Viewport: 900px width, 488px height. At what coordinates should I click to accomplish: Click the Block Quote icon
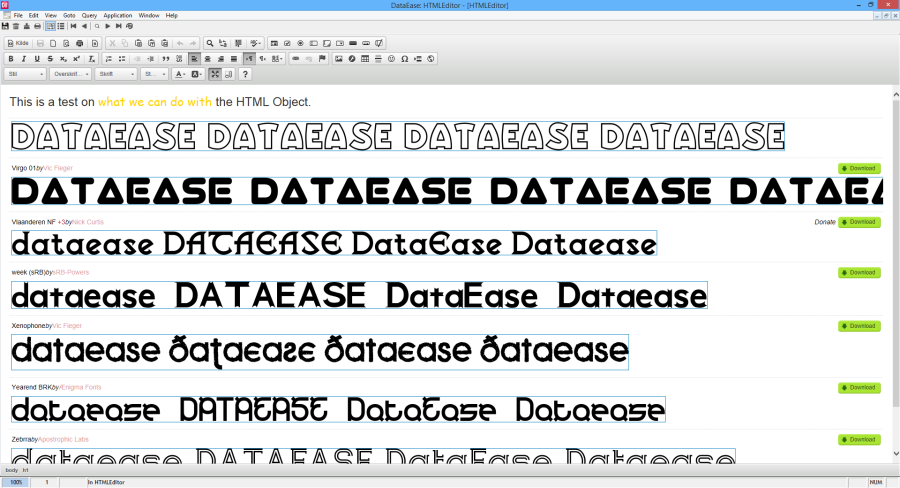coord(166,59)
